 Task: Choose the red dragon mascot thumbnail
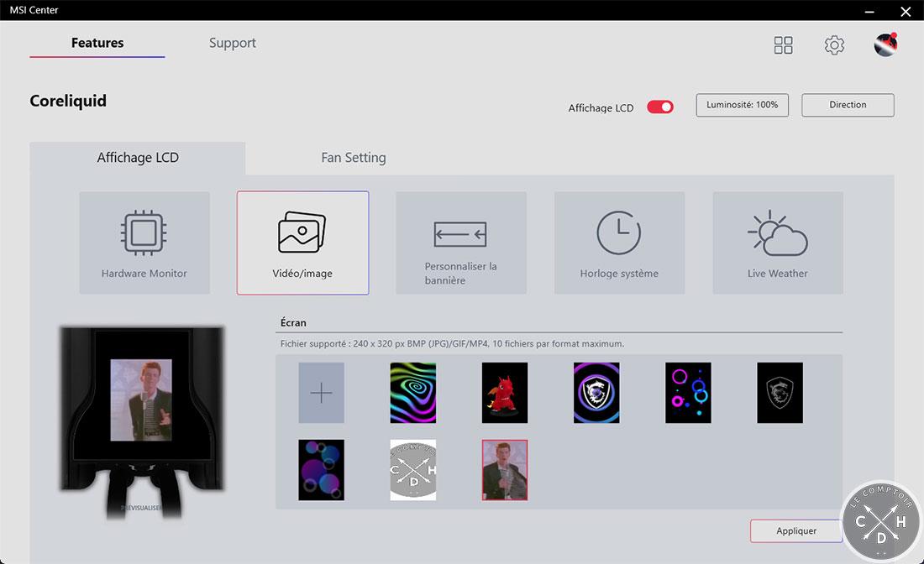click(504, 393)
